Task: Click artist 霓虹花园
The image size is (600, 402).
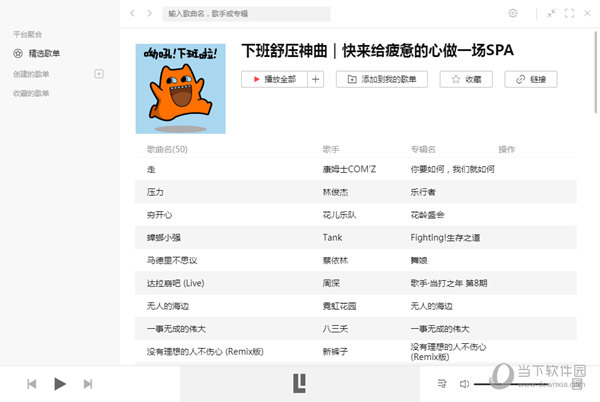Action: [x=339, y=306]
